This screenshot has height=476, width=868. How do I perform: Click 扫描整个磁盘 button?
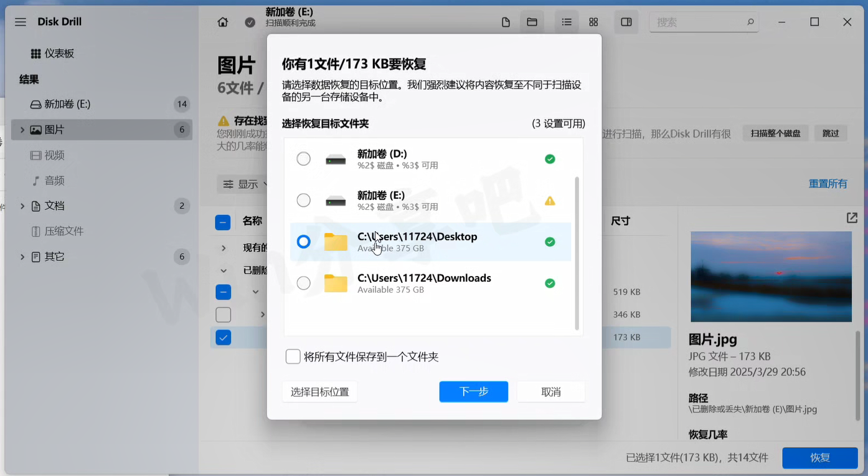[775, 133]
